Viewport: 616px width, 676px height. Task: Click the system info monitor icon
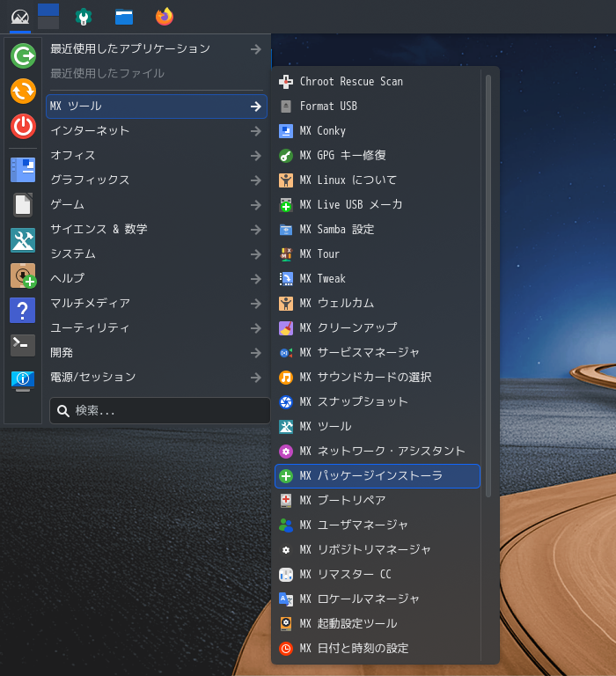coord(22,380)
